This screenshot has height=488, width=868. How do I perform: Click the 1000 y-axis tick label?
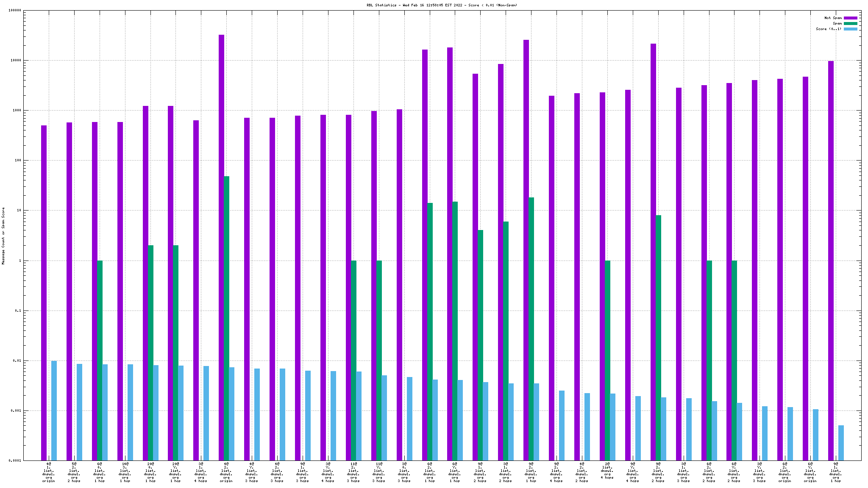(17, 111)
